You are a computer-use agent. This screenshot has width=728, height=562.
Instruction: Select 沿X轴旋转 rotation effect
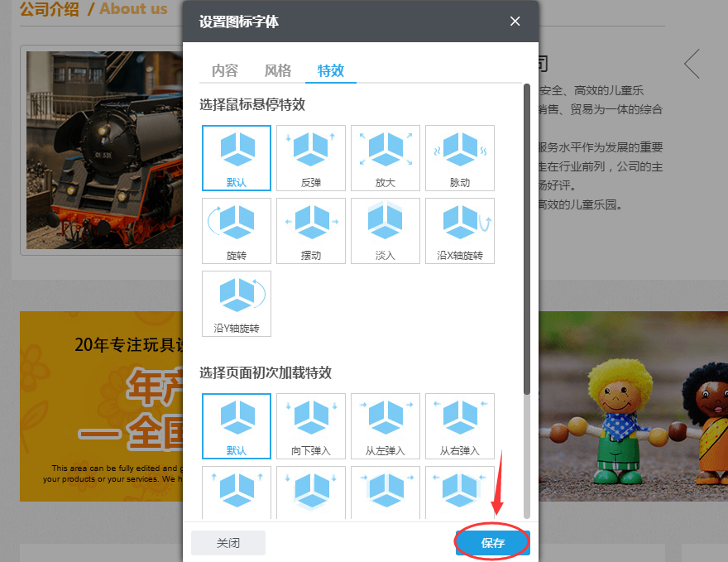click(460, 231)
